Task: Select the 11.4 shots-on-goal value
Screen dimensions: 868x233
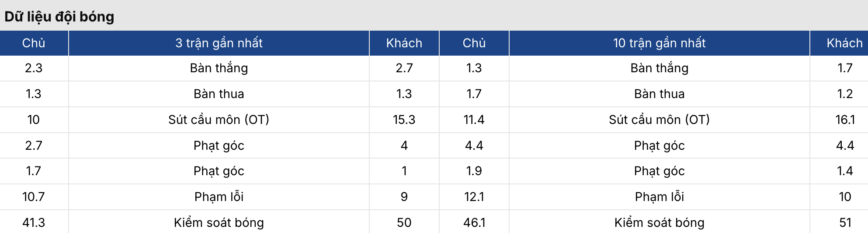Action: tap(474, 120)
